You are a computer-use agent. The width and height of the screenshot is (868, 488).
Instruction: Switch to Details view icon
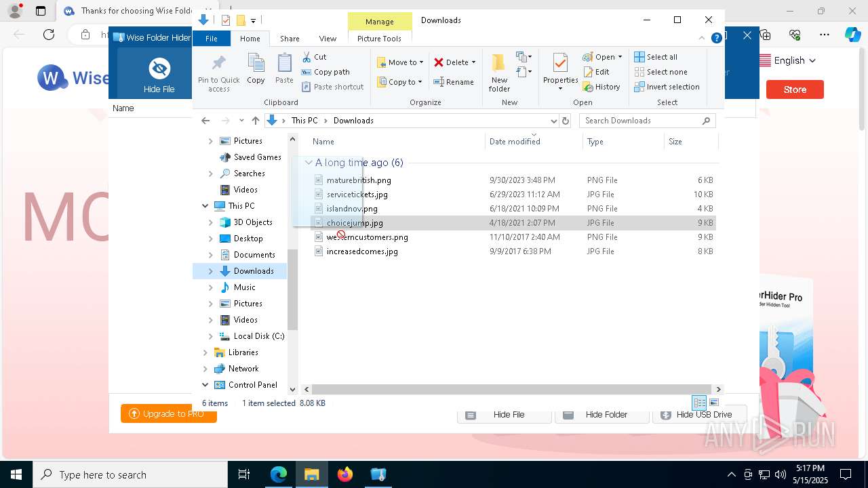699,403
